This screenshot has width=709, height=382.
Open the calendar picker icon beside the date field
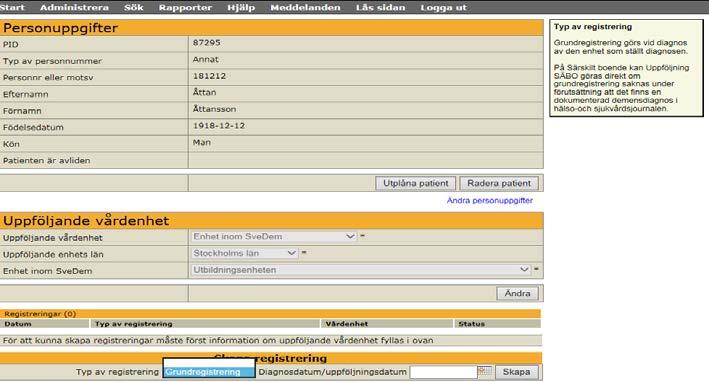coord(484,371)
